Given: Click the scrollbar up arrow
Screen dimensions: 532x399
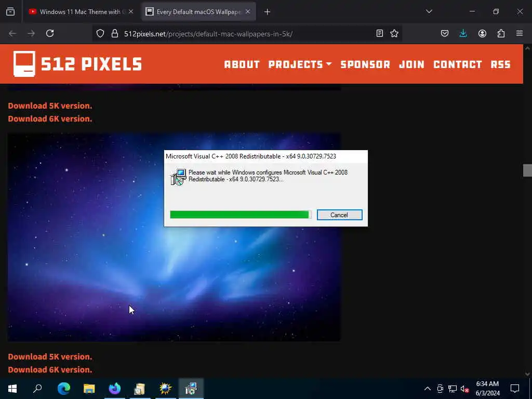Looking at the screenshot, I should [x=527, y=48].
